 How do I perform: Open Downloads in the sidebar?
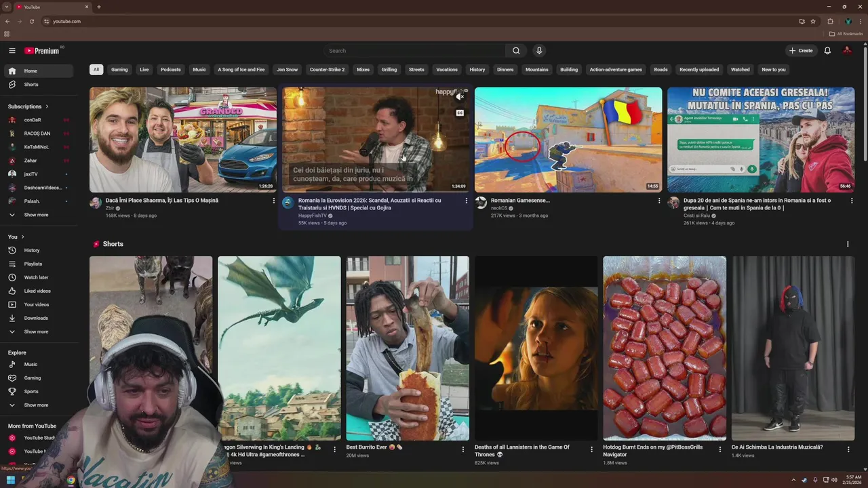pos(39,319)
